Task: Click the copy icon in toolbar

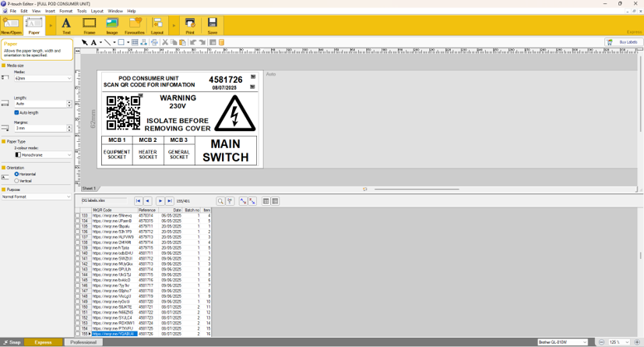Action: (174, 42)
